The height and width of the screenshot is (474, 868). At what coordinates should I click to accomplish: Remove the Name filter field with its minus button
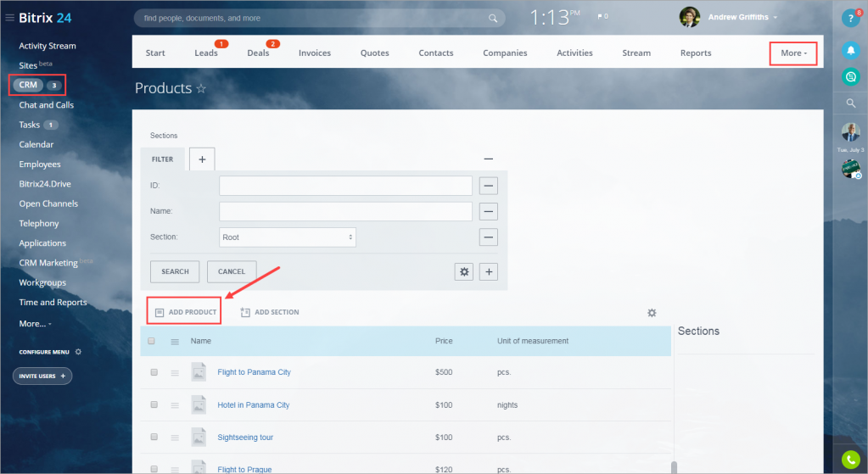click(x=488, y=211)
